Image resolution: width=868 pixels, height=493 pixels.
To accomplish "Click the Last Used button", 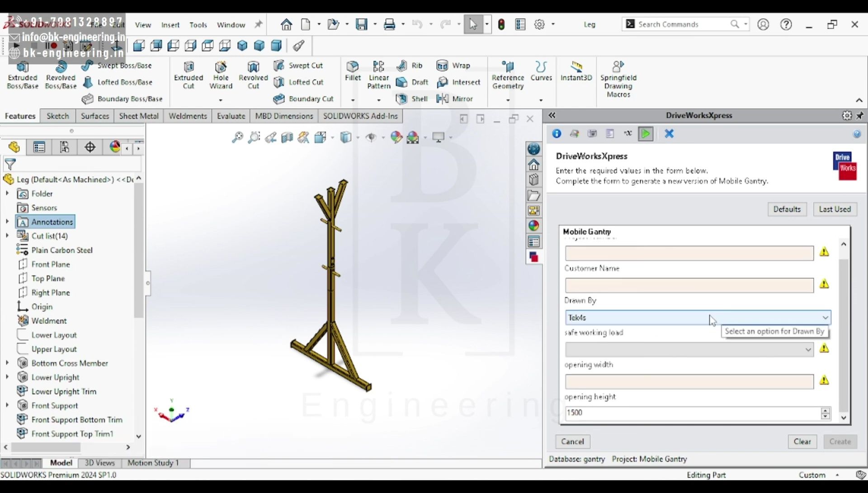I will (x=835, y=209).
